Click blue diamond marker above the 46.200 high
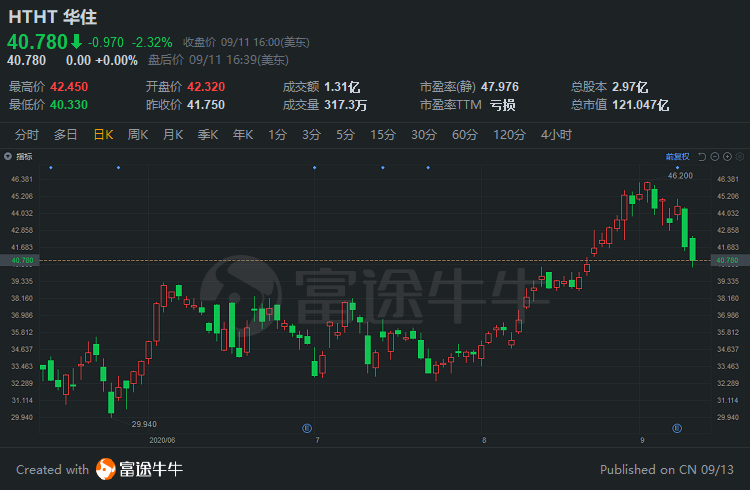The image size is (750, 490). pos(677,167)
